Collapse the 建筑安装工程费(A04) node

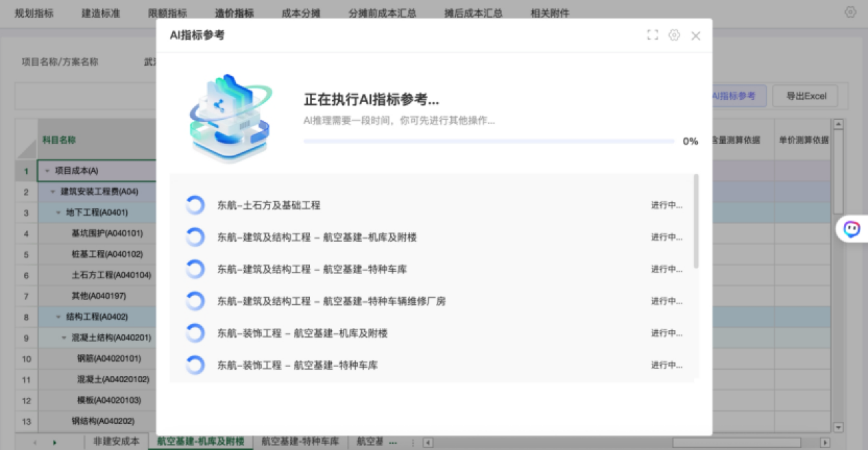coord(53,192)
